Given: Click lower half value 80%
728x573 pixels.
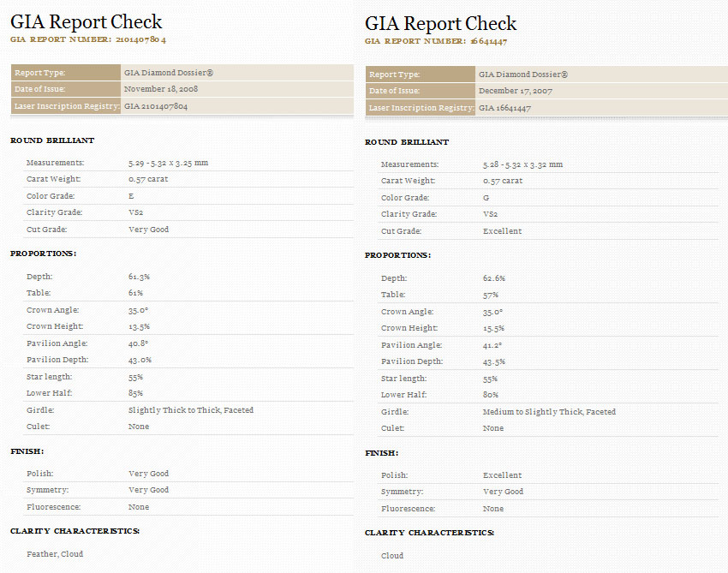Looking at the screenshot, I should [x=491, y=395].
